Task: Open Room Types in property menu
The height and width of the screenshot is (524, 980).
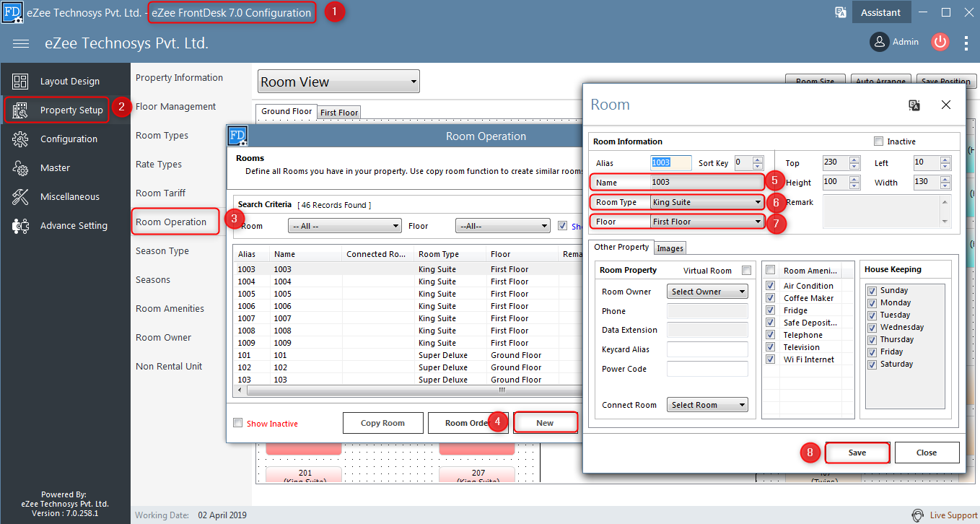Action: point(162,135)
